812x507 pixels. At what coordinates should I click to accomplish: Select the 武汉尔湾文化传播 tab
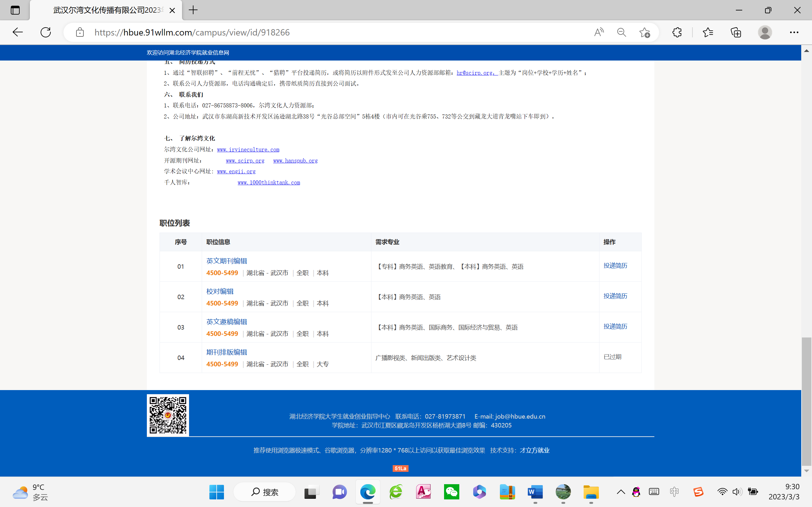point(108,10)
